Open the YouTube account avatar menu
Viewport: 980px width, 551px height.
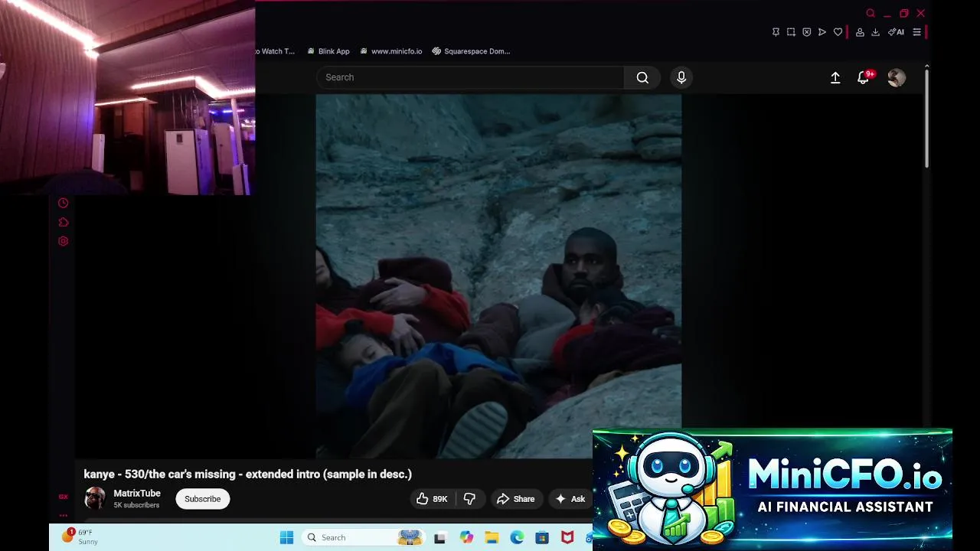(897, 77)
